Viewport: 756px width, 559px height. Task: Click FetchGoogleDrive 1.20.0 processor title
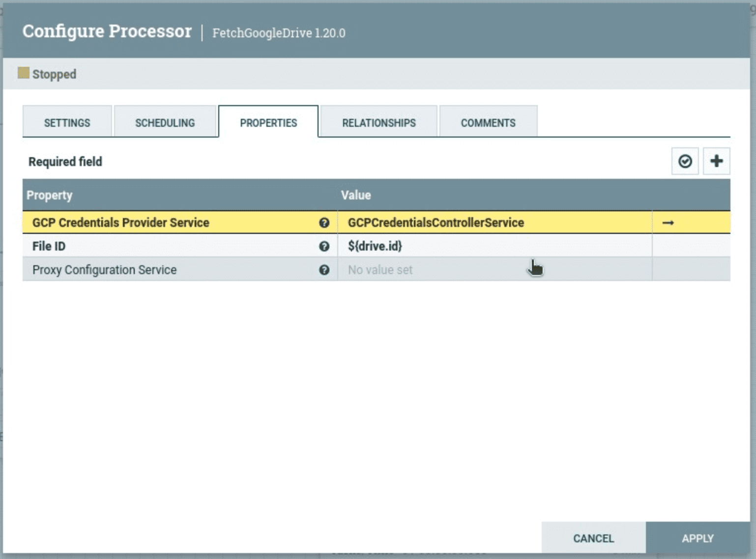coord(279,33)
